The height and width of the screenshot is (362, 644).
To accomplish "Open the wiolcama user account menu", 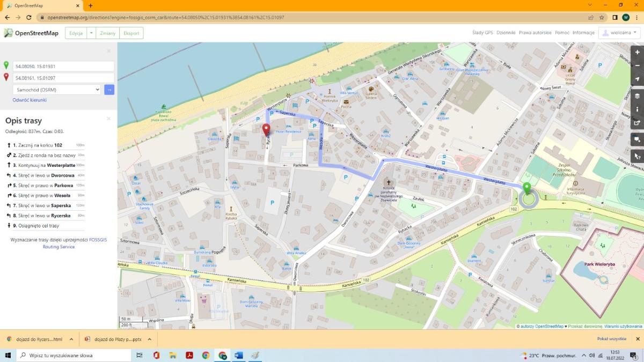I will point(620,33).
